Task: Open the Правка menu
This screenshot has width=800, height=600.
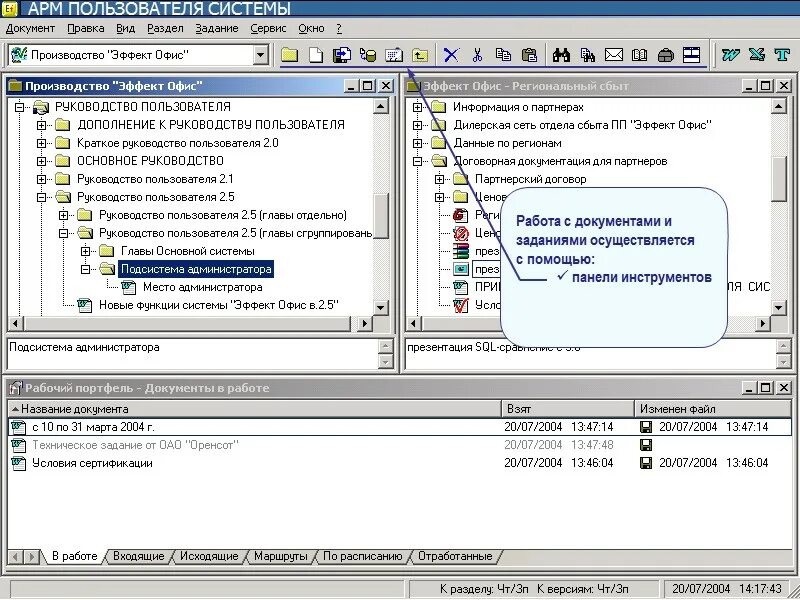Action: click(86, 29)
